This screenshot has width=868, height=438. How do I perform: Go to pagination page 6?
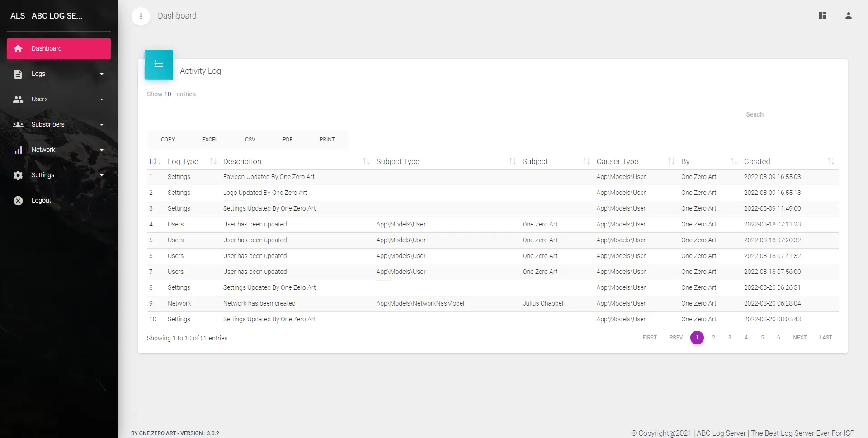[x=778, y=338]
